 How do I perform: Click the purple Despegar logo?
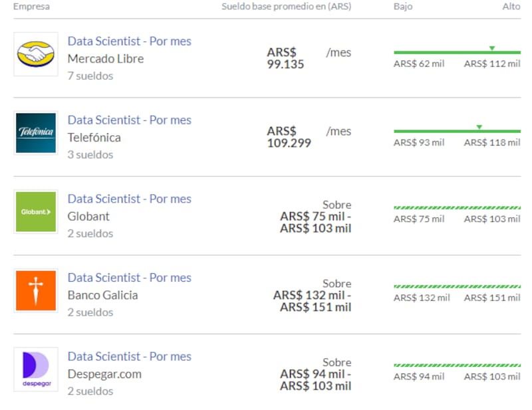coord(36,369)
